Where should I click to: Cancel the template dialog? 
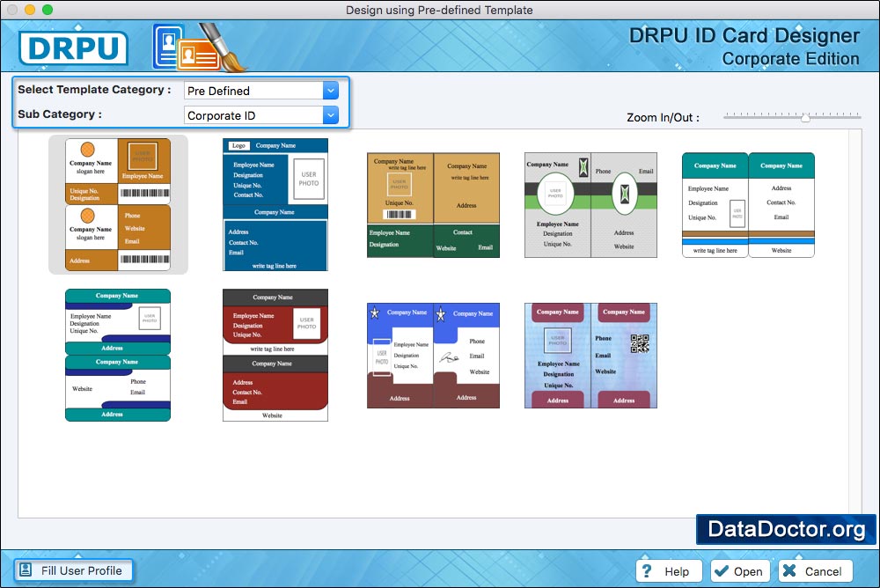816,571
